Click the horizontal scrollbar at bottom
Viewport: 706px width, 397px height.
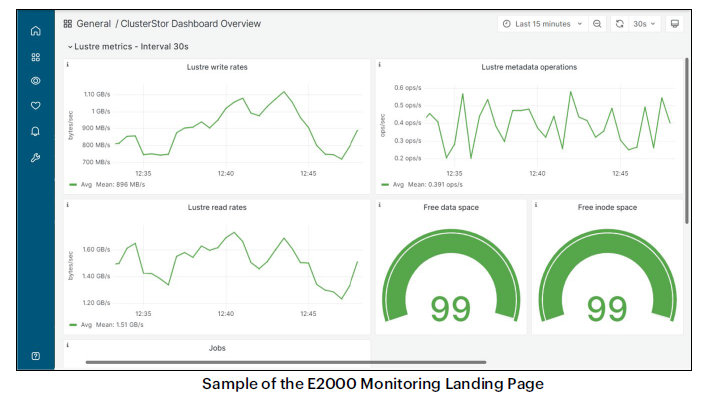(x=286, y=362)
